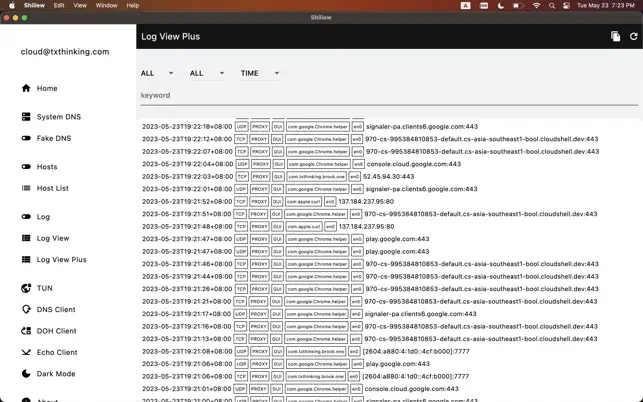Click com.apple.curl tag on 19:21:52 row

coord(303,201)
